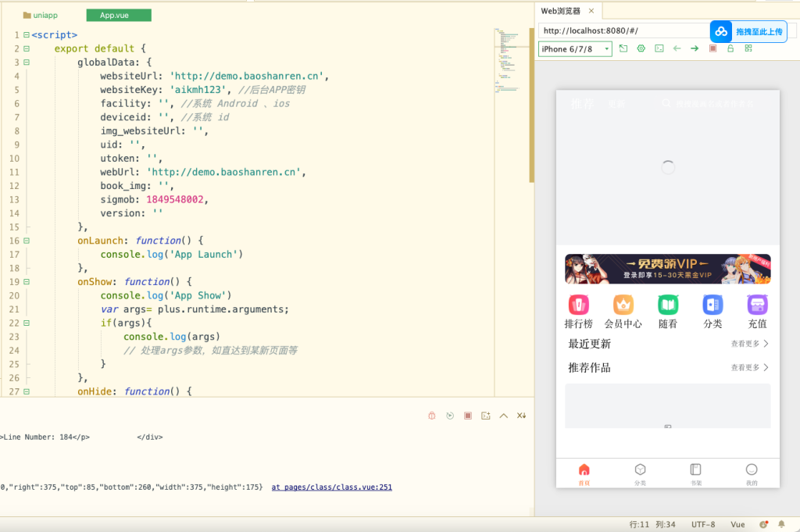Viewport: 800px width, 532px height.
Task: Open the iPhone 6/7/8 device dropdown
Action: coord(575,49)
